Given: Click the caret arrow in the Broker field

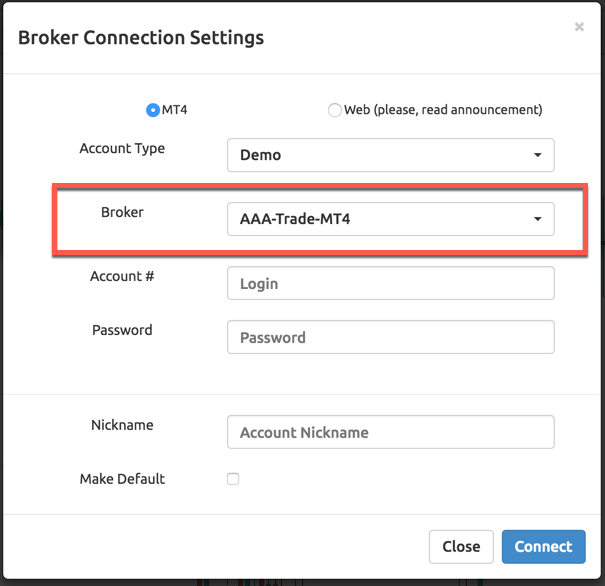Looking at the screenshot, I should (537, 219).
